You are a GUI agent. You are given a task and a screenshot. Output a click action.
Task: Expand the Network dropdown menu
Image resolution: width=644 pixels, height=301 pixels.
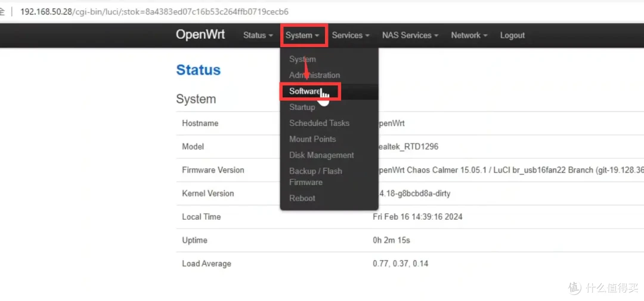tap(469, 35)
